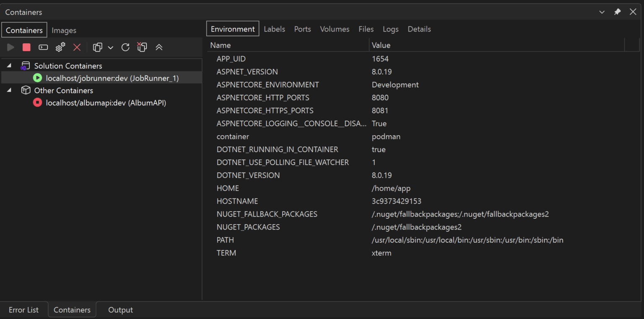This screenshot has height=319, width=644.
Task: Switch to the Images view
Action: tap(64, 30)
